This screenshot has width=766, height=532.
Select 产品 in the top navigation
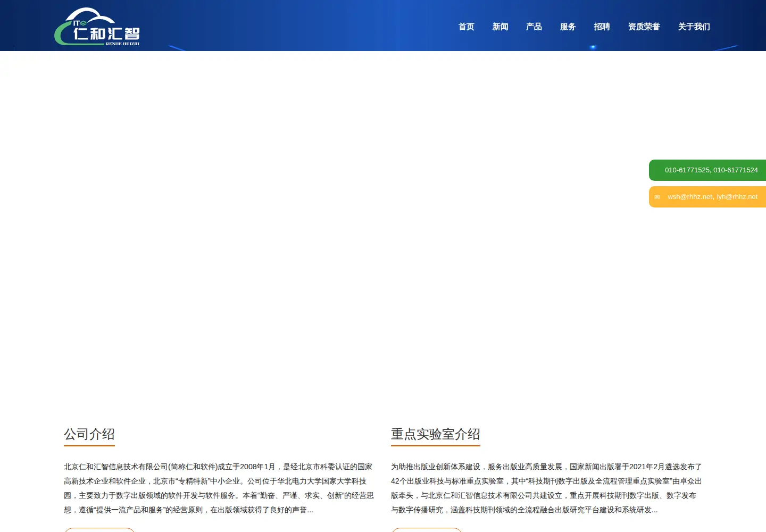534,27
